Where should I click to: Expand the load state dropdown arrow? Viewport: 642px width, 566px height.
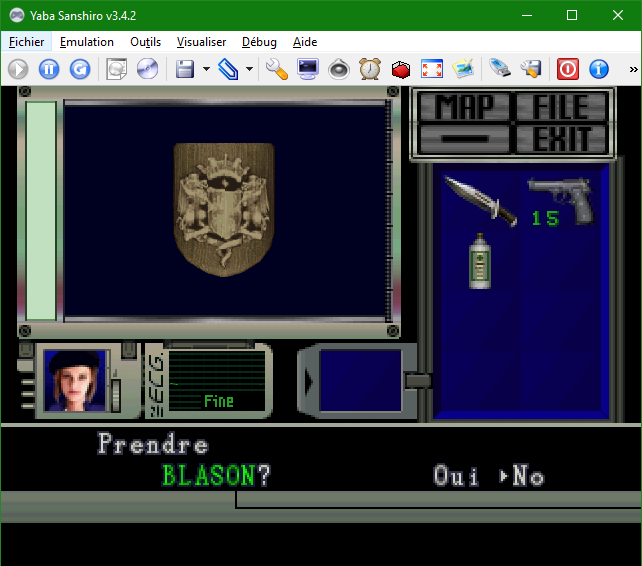[x=249, y=69]
